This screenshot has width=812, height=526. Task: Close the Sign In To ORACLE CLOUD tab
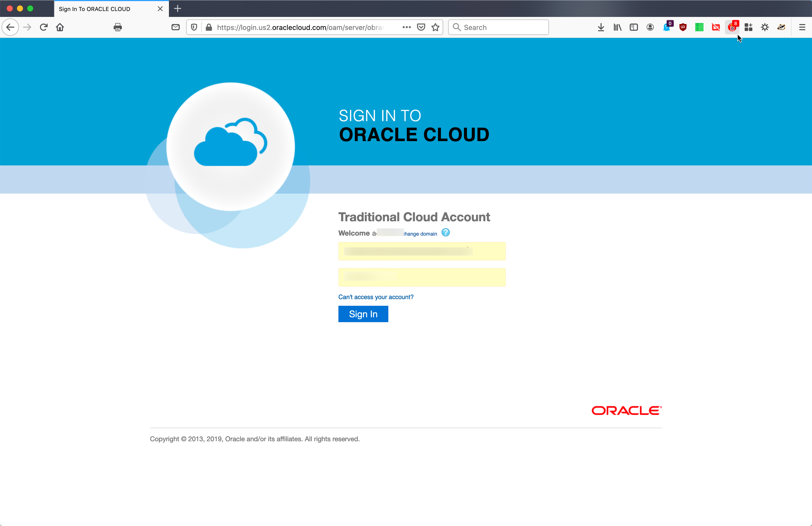(x=160, y=9)
